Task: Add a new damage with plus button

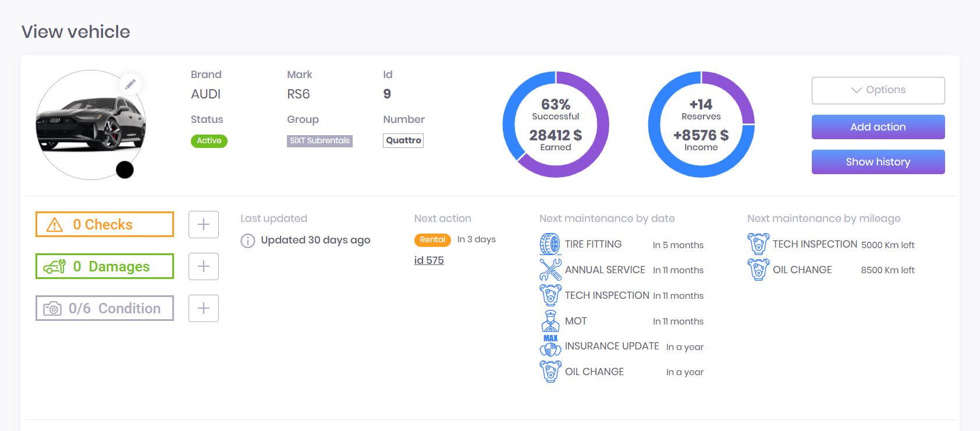Action: [x=204, y=266]
